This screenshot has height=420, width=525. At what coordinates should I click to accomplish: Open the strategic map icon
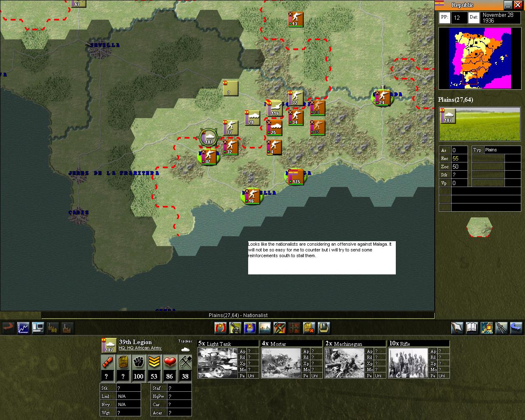(x=487, y=328)
